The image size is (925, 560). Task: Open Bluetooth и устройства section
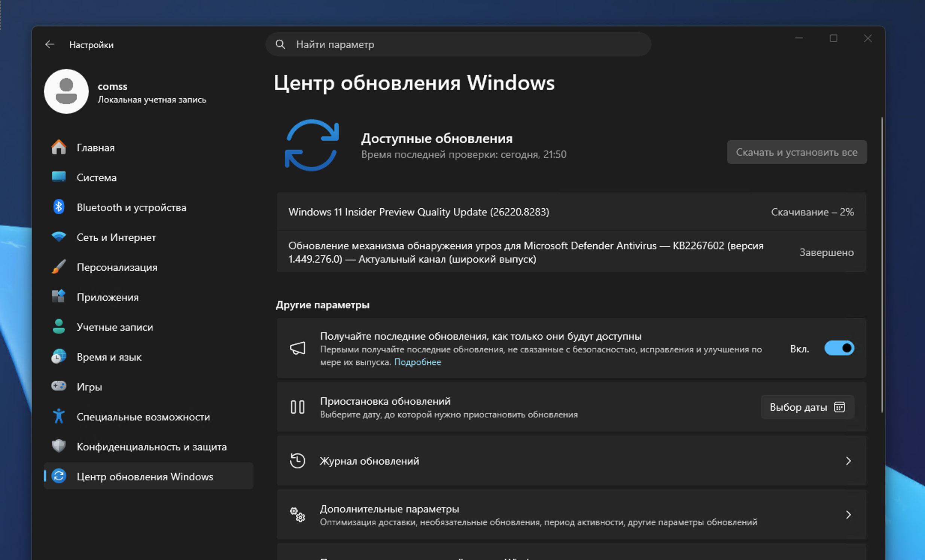(x=149, y=207)
